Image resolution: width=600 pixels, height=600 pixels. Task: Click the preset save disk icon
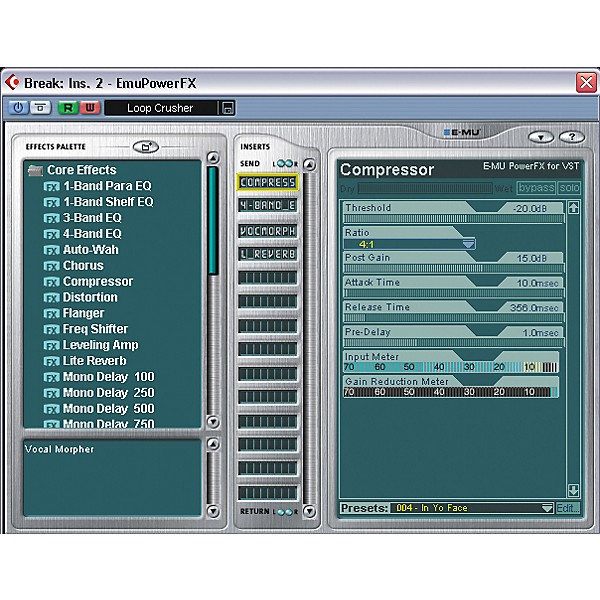[x=227, y=108]
